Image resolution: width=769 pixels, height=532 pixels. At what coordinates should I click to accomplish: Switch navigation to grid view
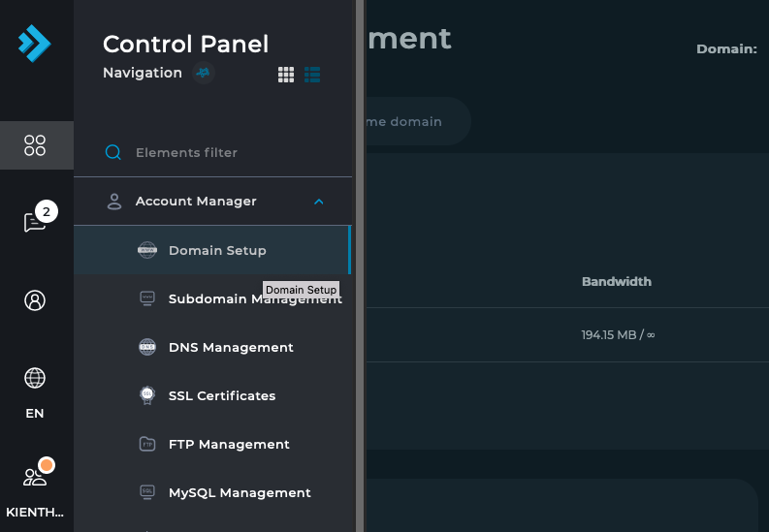(286, 75)
